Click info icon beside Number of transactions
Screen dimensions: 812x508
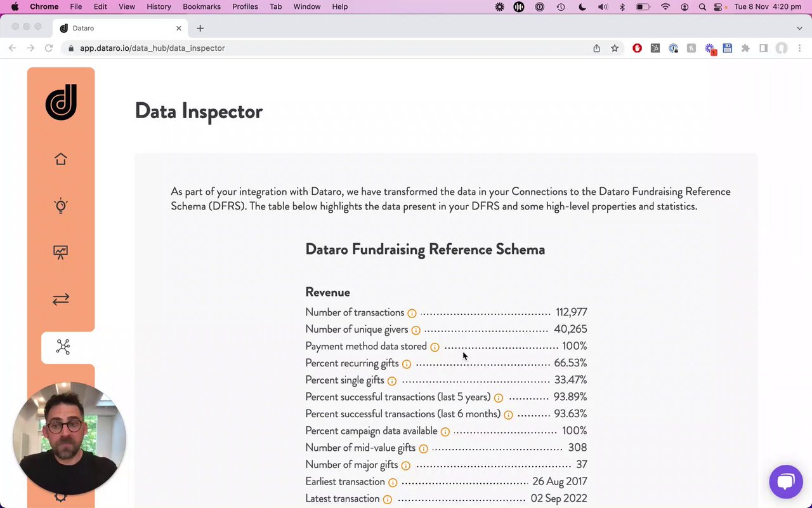tap(412, 313)
